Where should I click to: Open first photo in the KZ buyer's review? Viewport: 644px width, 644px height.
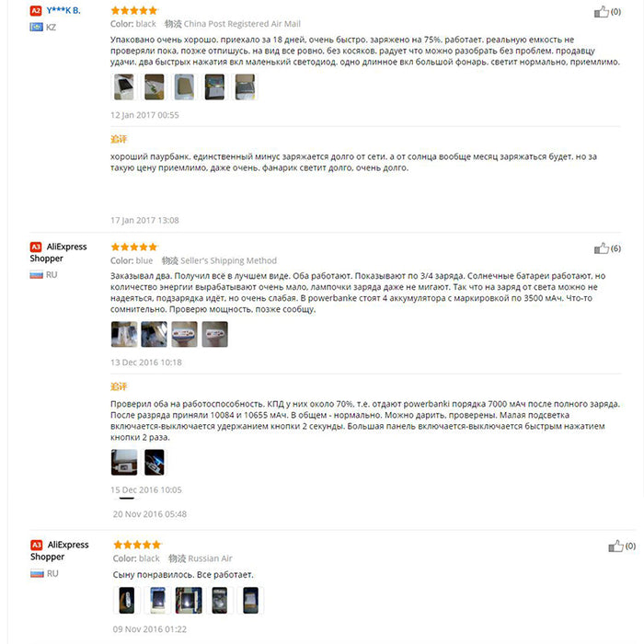coord(123,87)
